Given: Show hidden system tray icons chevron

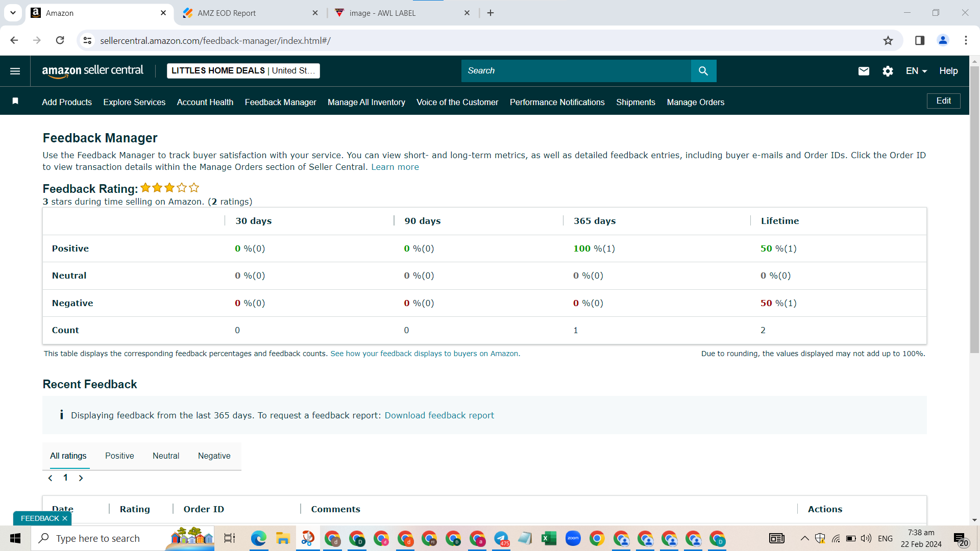Looking at the screenshot, I should 804,538.
